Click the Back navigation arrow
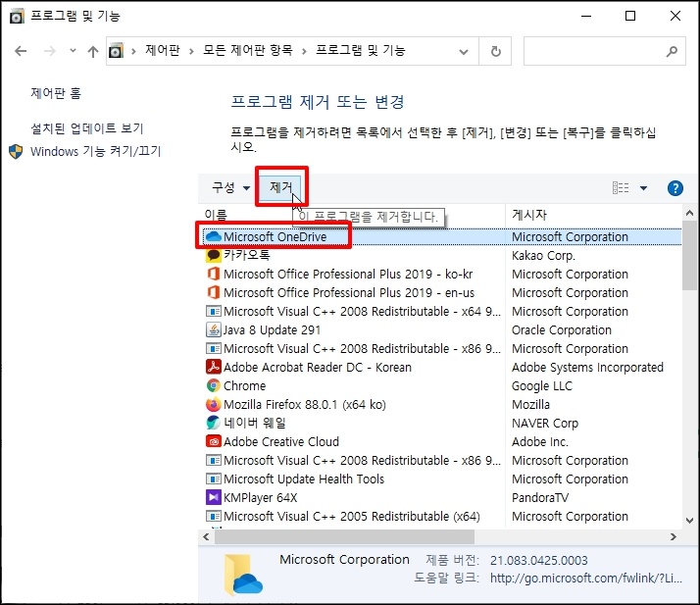 tap(21, 51)
